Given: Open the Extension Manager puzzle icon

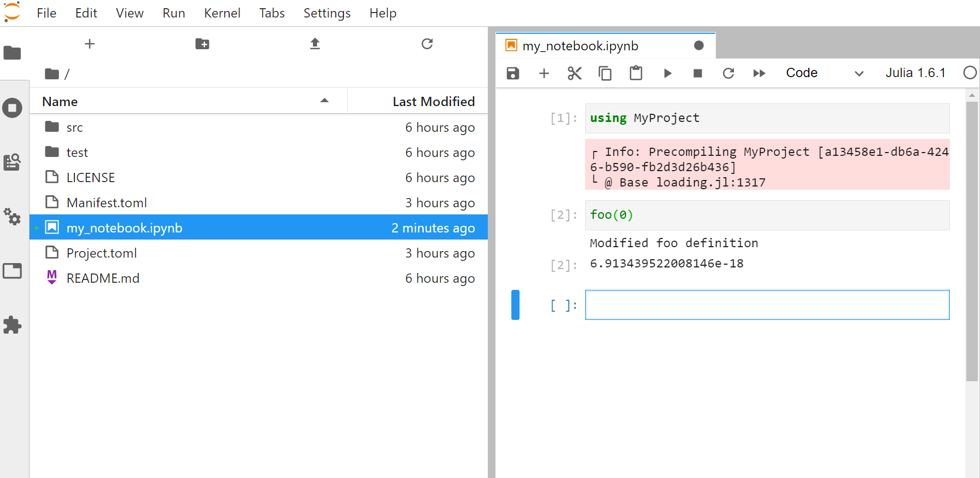Looking at the screenshot, I should pyautogui.click(x=12, y=325).
